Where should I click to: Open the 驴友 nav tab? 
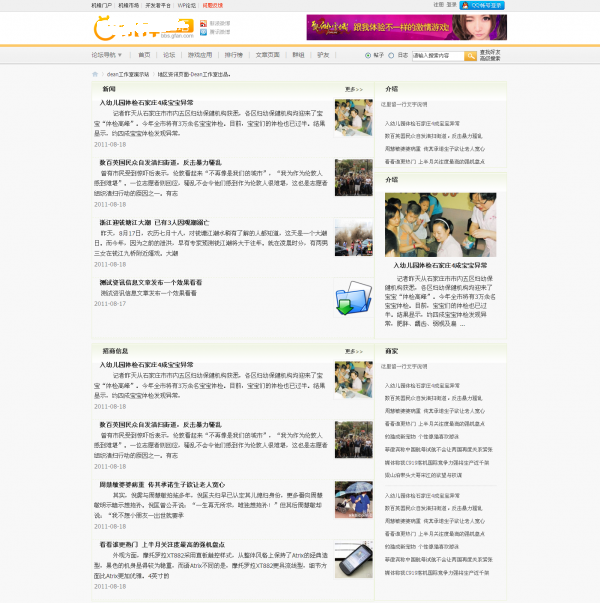[323, 55]
